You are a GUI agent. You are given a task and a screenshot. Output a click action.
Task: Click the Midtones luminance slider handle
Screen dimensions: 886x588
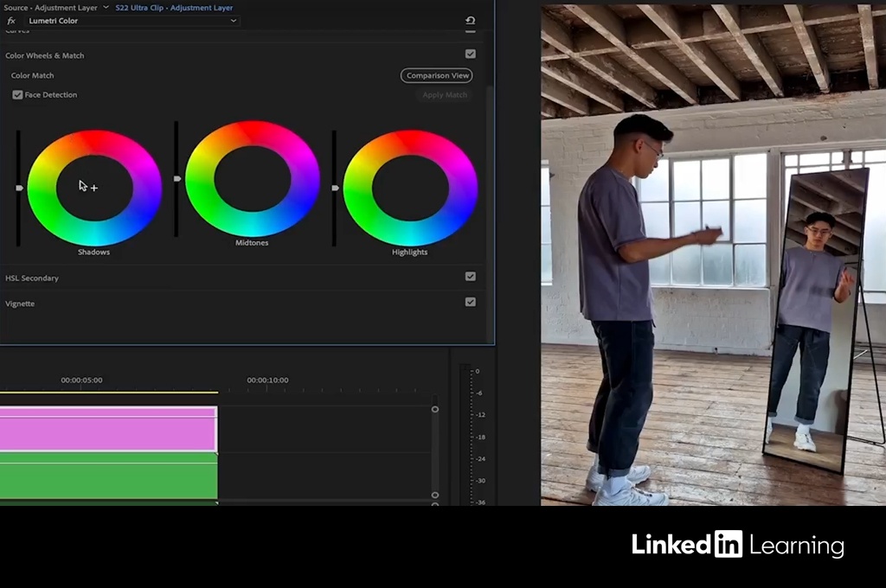[177, 179]
